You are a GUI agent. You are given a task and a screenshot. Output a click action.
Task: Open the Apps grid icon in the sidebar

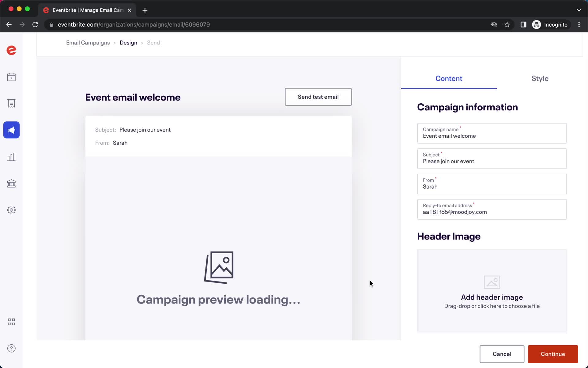[x=11, y=322]
